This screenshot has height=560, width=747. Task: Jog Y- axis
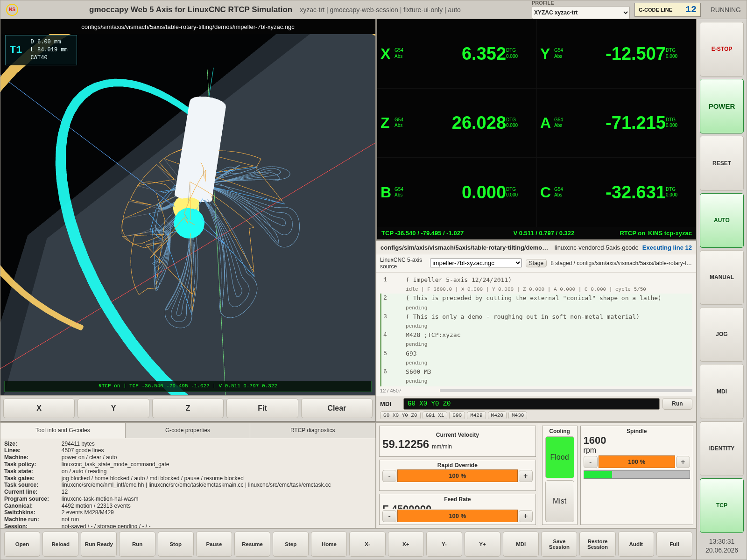point(444,544)
